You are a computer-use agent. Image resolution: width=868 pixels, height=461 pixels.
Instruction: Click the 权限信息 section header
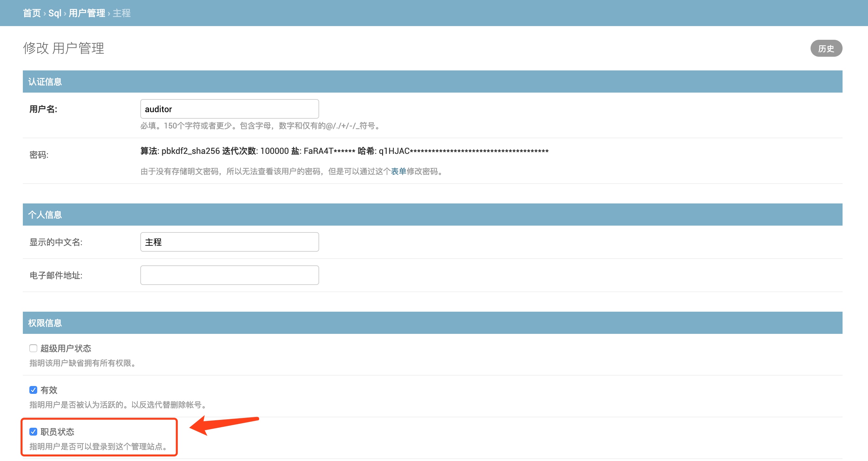(x=45, y=323)
